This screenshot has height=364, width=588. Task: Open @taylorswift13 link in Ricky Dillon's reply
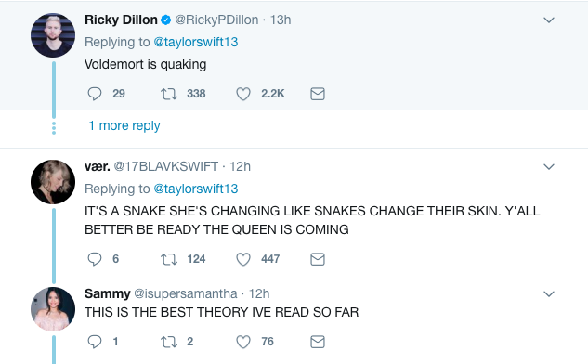(x=196, y=42)
